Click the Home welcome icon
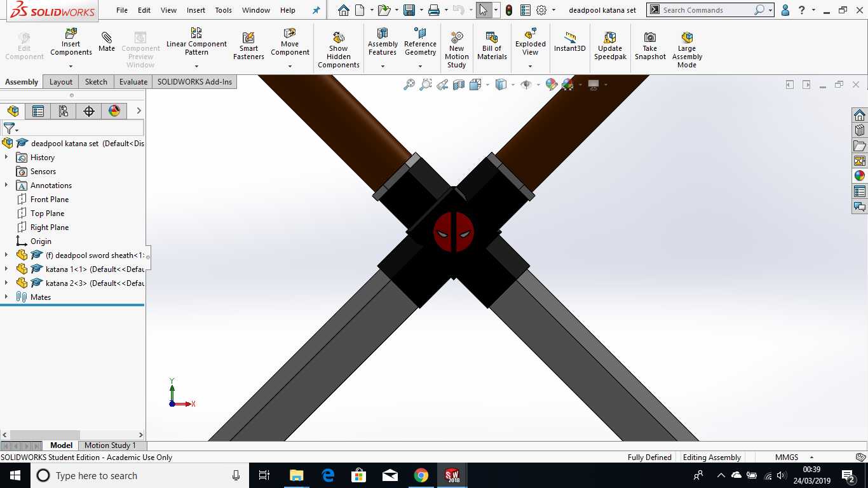The height and width of the screenshot is (488, 868). click(344, 10)
